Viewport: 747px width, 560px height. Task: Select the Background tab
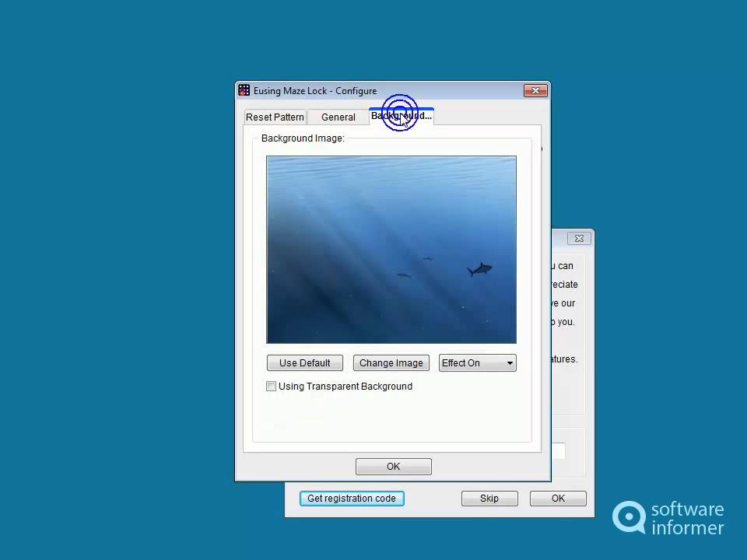tap(402, 116)
